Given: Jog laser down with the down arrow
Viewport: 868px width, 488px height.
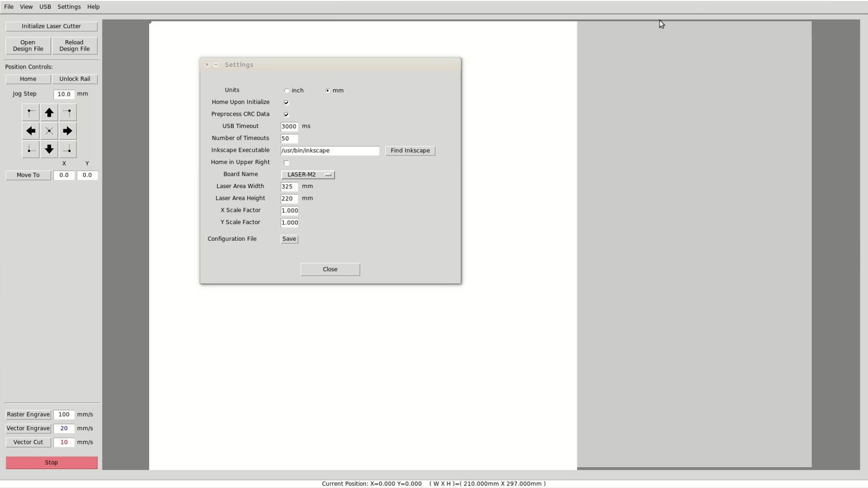Looking at the screenshot, I should (49, 149).
